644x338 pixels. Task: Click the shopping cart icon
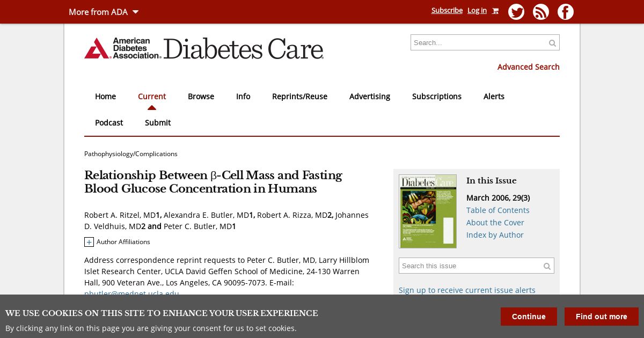tap(495, 11)
